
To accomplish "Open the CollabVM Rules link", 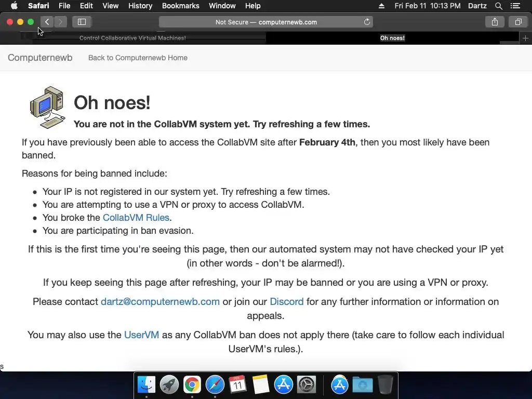I will tap(136, 218).
